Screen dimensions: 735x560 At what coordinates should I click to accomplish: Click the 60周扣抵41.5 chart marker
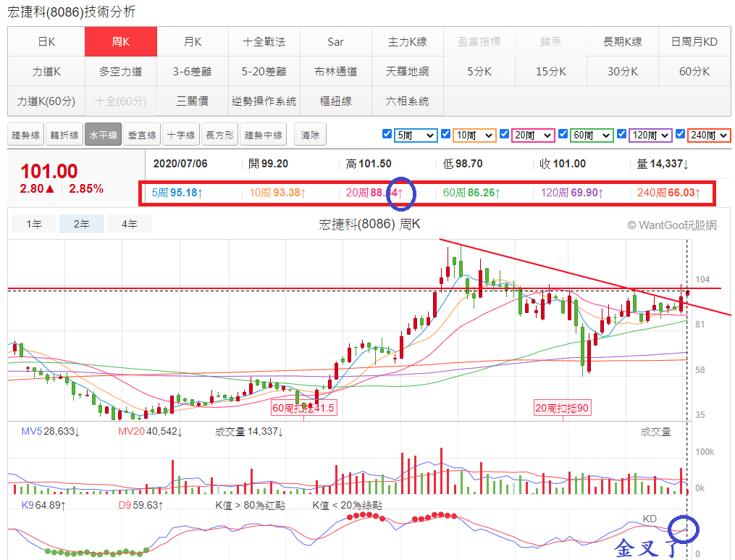point(303,408)
